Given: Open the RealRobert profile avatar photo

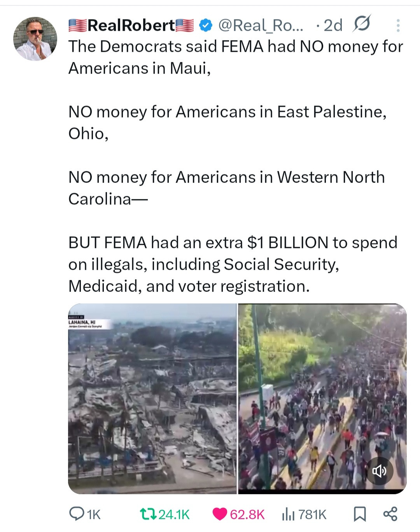Looking at the screenshot, I should coord(35,39).
